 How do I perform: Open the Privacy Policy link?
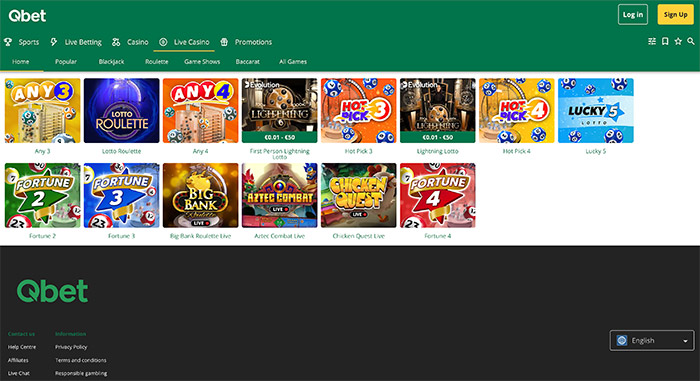tap(71, 347)
